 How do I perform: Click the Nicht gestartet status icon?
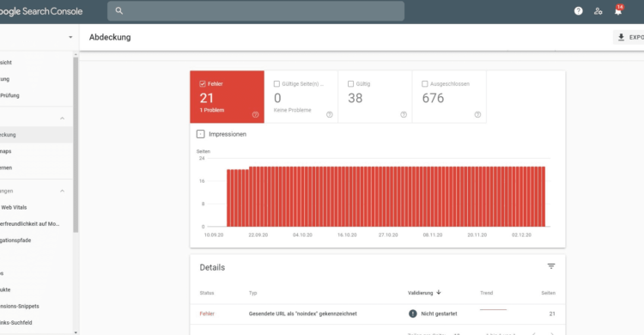point(413,314)
